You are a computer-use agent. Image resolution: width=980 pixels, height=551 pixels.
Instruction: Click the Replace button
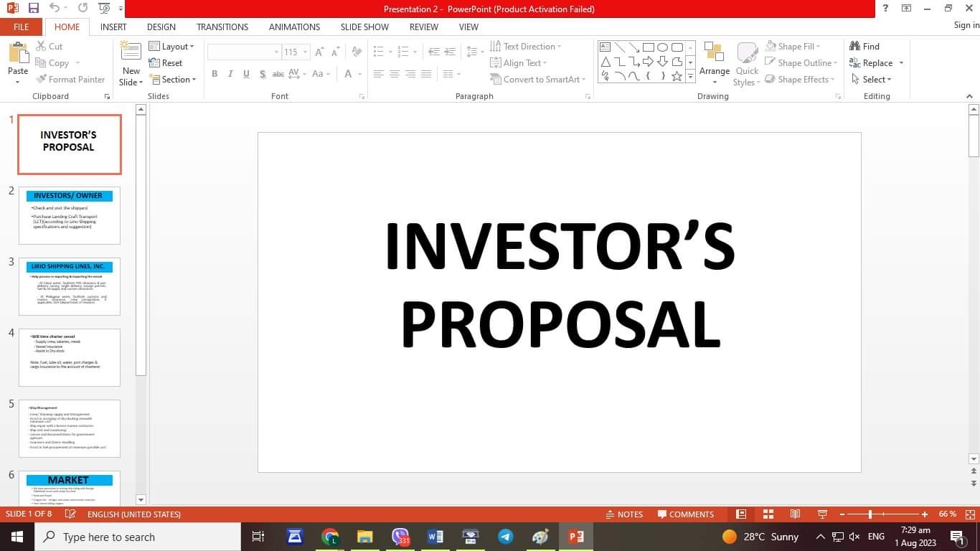pos(871,63)
